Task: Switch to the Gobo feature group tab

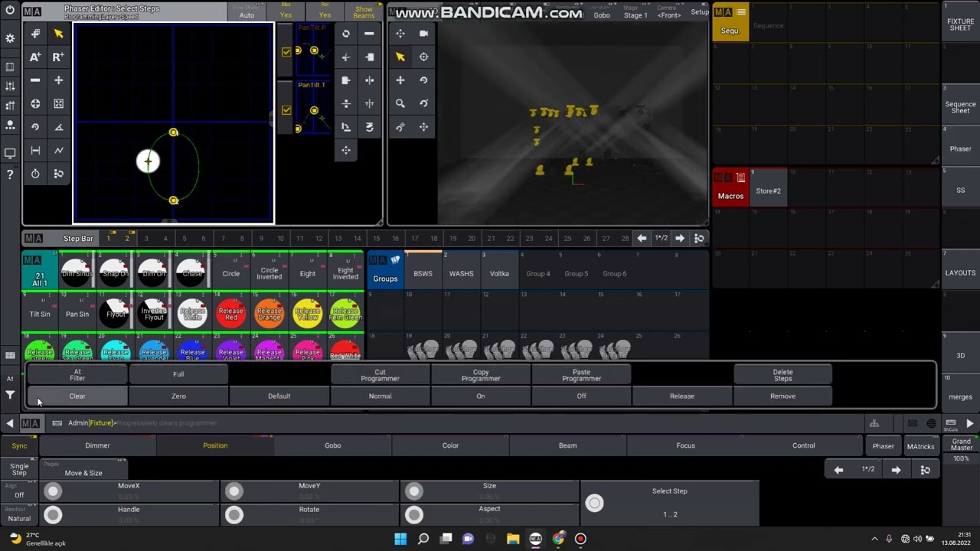Action: 332,445
